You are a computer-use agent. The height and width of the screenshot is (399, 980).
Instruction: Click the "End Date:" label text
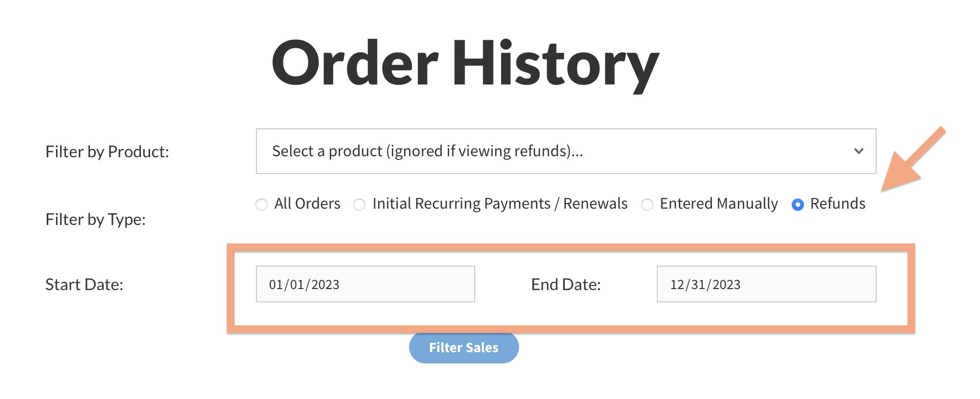coord(566,284)
